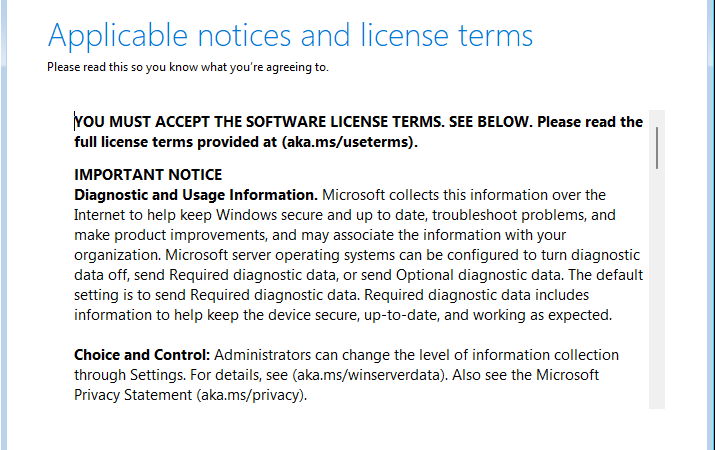
Task: Click the word 'organization.' in the notice
Action: pyautogui.click(x=118, y=255)
